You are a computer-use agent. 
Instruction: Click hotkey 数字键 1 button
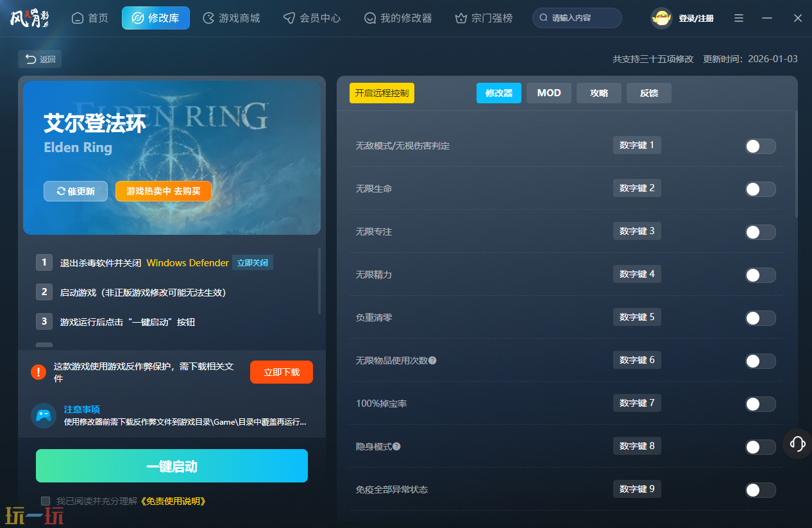coord(637,145)
